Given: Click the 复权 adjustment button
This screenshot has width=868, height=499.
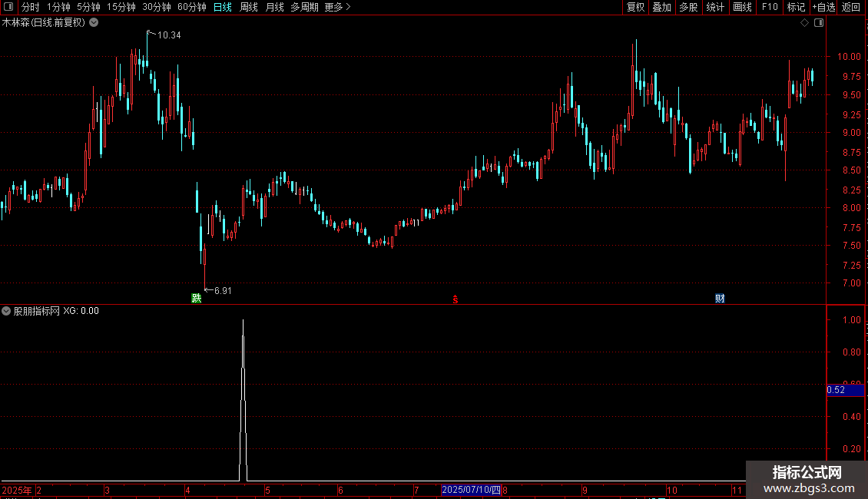Looking at the screenshot, I should pyautogui.click(x=635, y=7).
